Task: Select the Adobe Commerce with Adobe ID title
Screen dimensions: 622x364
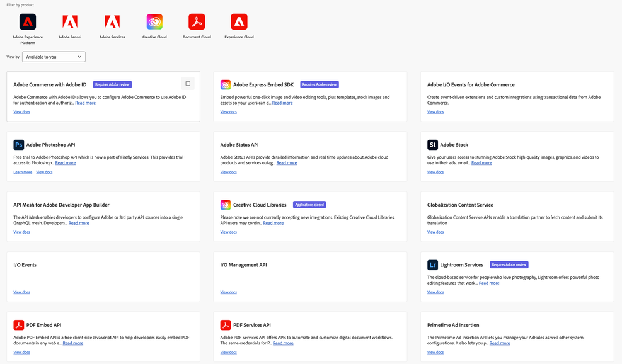Action: [50, 84]
